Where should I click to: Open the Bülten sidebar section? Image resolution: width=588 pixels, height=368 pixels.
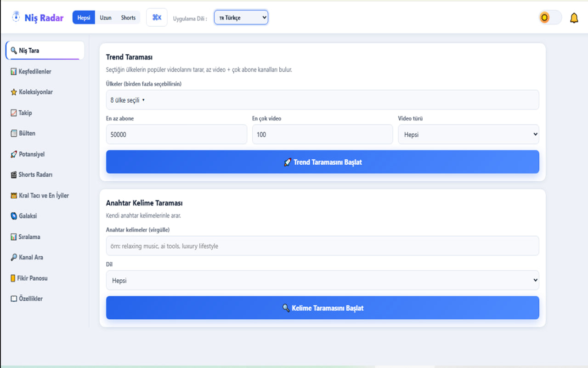45,133
